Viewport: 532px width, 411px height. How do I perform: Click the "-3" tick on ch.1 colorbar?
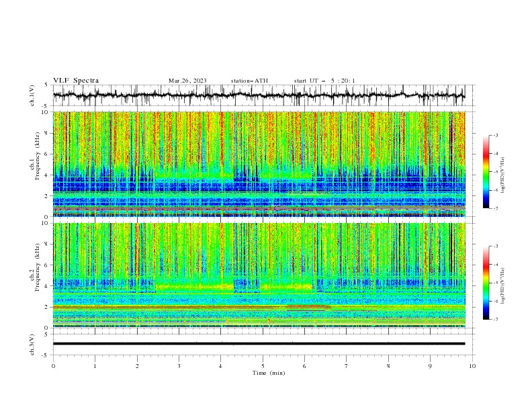495,135
